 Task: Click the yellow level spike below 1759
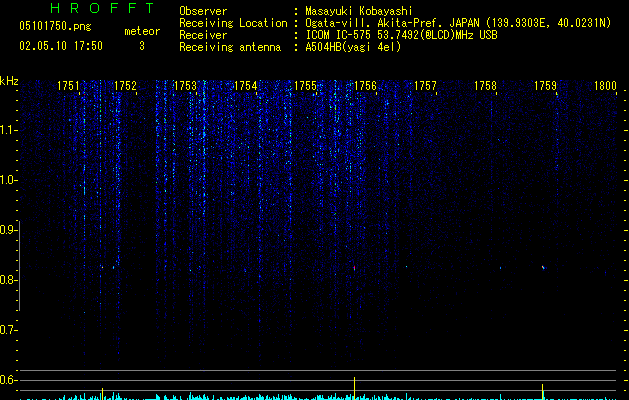[543, 392]
